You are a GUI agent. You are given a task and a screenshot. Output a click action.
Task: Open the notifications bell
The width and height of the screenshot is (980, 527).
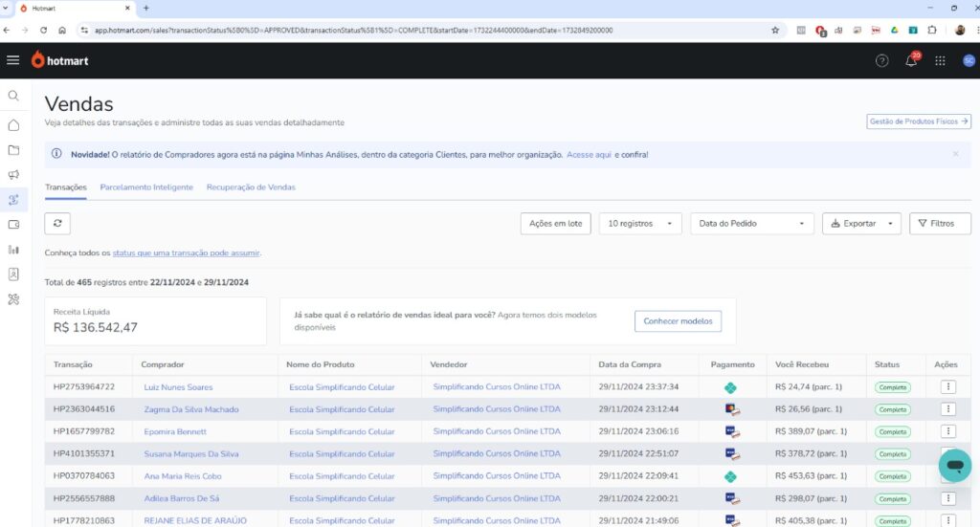coord(911,60)
